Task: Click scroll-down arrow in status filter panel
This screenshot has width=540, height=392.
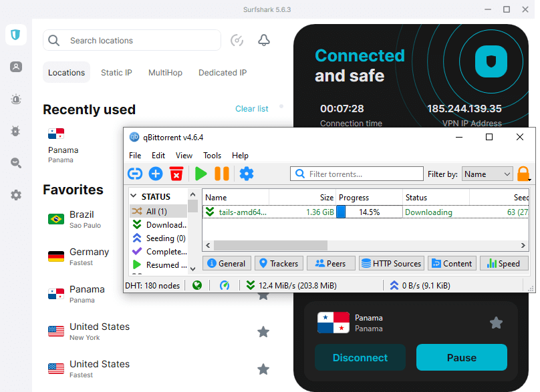Action: pos(193,269)
